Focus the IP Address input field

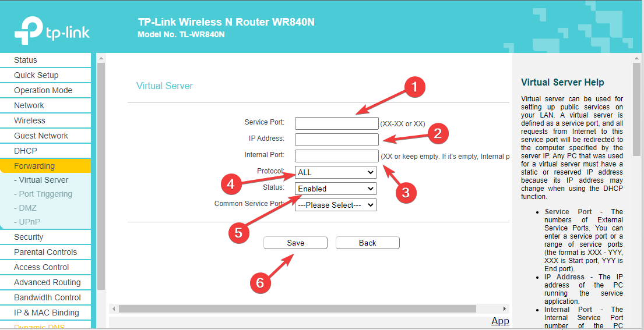point(336,139)
